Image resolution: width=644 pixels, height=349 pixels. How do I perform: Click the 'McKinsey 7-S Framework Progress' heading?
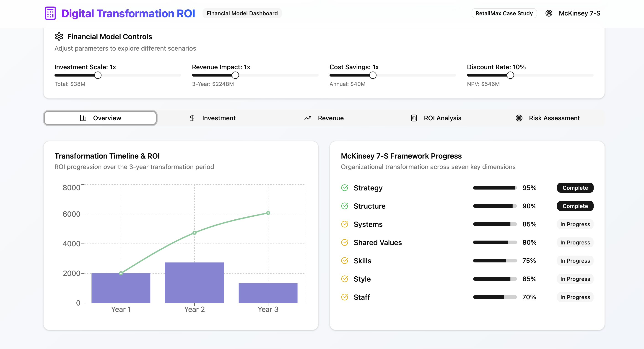click(401, 156)
